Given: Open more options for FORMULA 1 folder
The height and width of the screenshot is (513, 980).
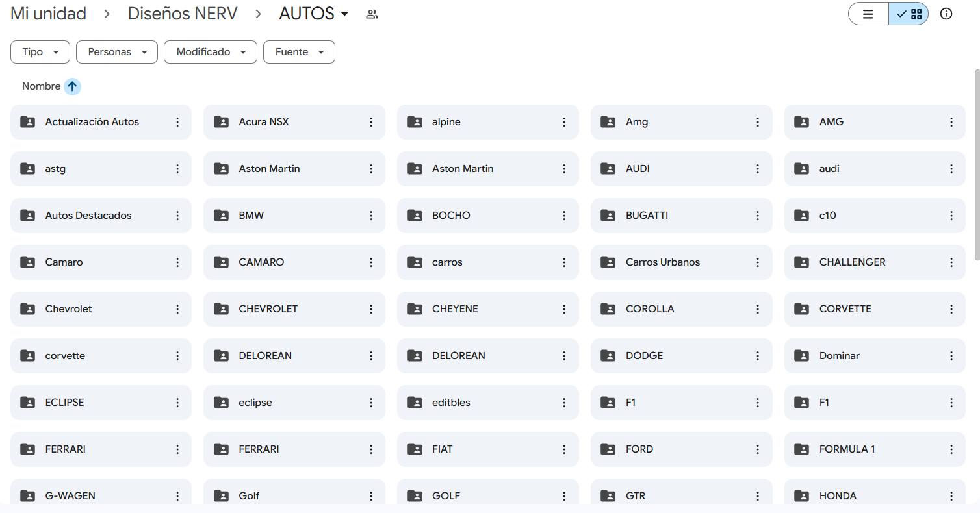Looking at the screenshot, I should point(951,449).
